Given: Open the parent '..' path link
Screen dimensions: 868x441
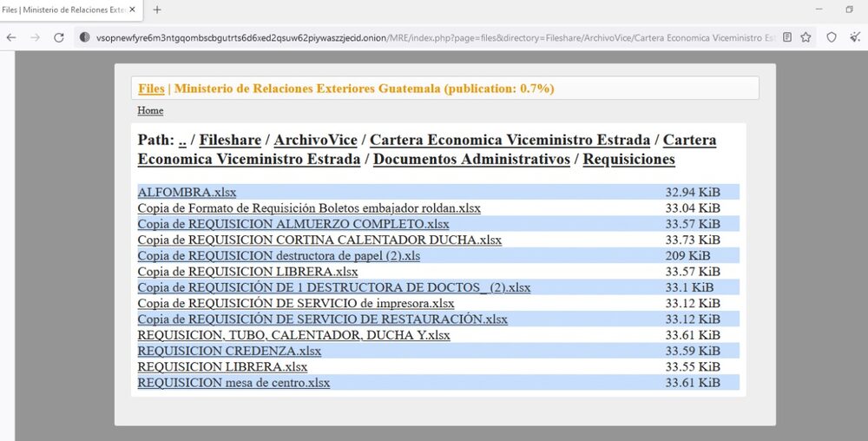Looking at the screenshot, I should [182, 140].
